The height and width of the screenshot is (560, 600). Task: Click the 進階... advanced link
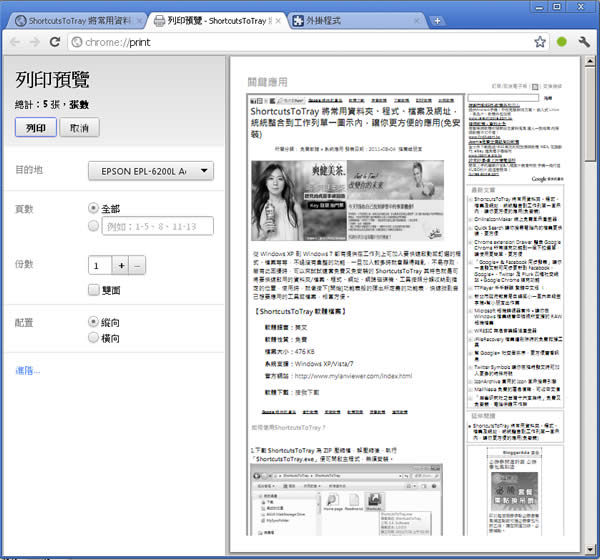[27, 370]
